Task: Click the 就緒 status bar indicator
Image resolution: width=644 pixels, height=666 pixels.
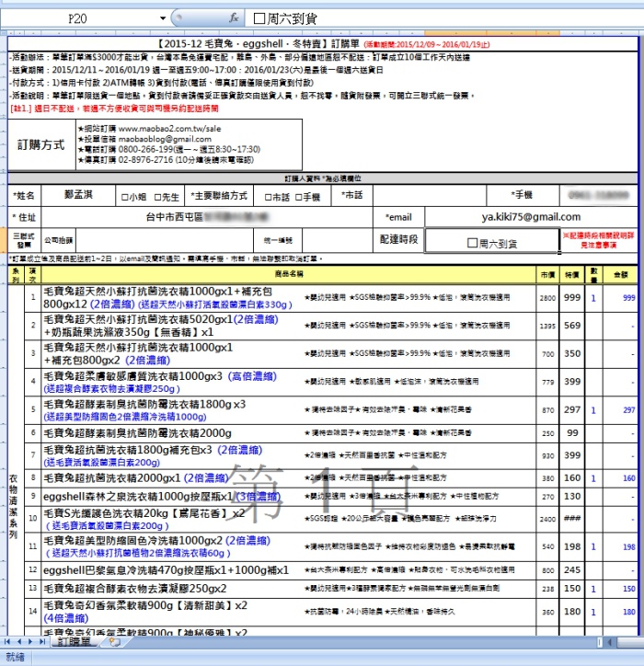Action: [x=16, y=657]
